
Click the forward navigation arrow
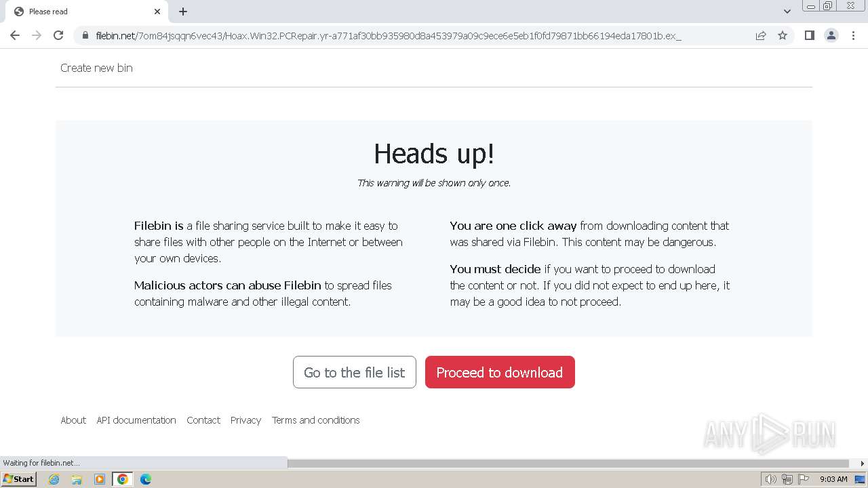pos(37,35)
